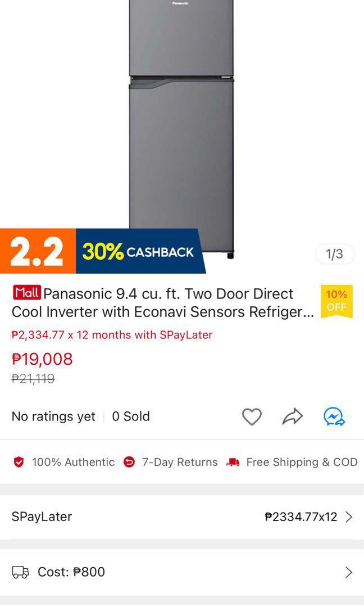Image resolution: width=364 pixels, height=607 pixels.
Task: Open SPayLater ₱2334.77x12 details
Action: tap(182, 517)
